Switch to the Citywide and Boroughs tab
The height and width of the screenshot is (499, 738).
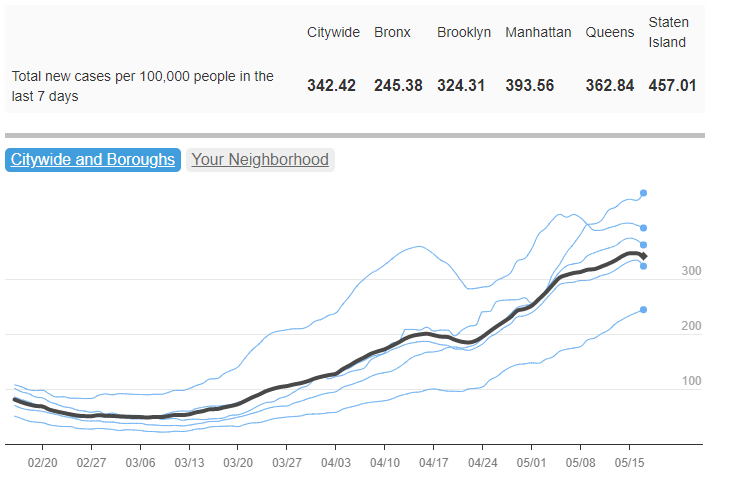click(92, 160)
